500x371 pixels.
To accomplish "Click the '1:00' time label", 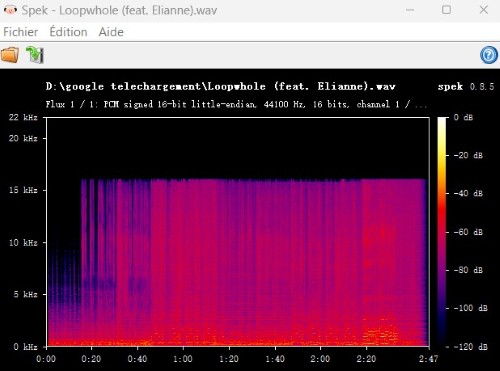I will (x=183, y=359).
